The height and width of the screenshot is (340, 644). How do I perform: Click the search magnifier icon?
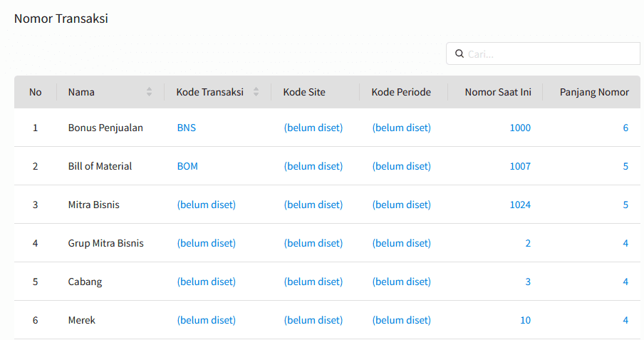pyautogui.click(x=459, y=53)
